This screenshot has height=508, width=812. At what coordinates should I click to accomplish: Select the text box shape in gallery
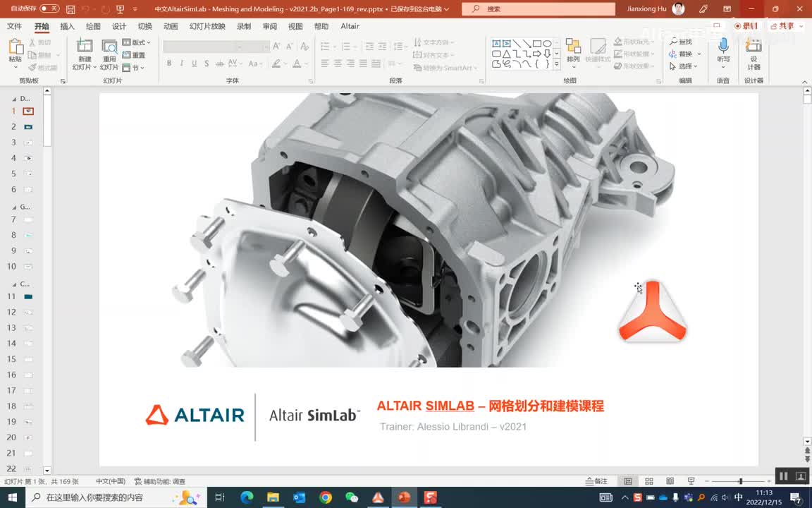point(496,44)
